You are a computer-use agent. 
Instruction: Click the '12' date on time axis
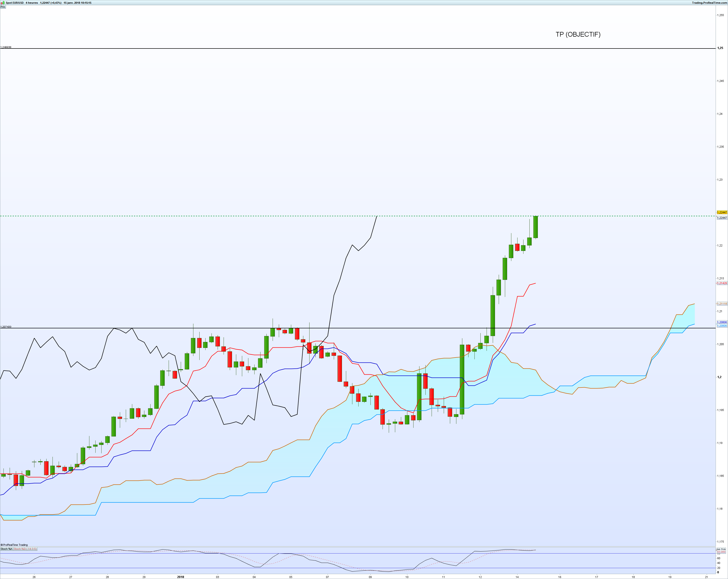(480, 577)
